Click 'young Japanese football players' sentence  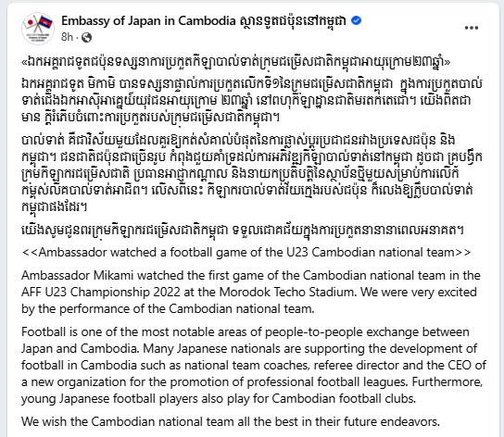(x=219, y=399)
